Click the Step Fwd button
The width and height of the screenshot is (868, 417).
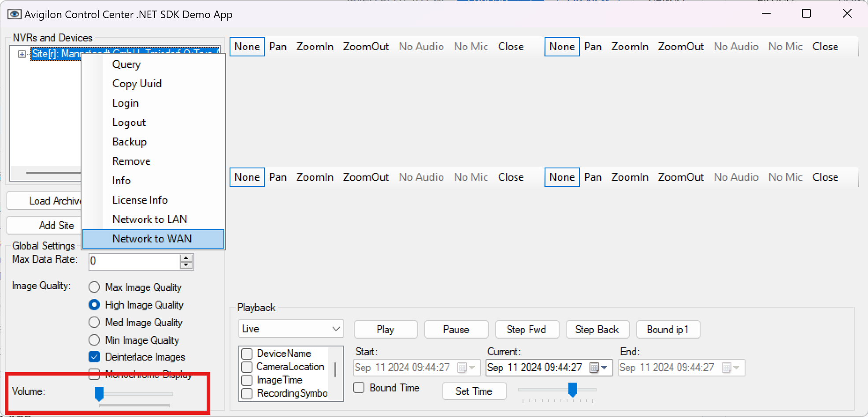pos(527,330)
